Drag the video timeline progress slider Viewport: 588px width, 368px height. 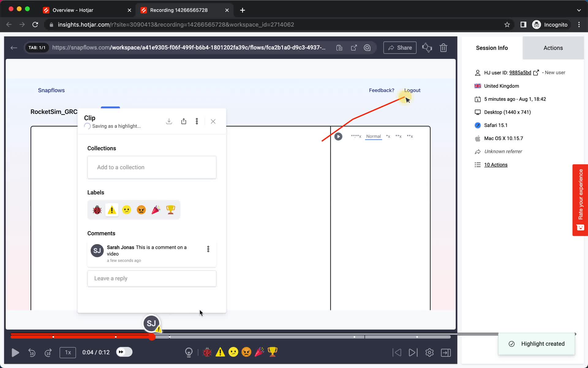(x=153, y=336)
